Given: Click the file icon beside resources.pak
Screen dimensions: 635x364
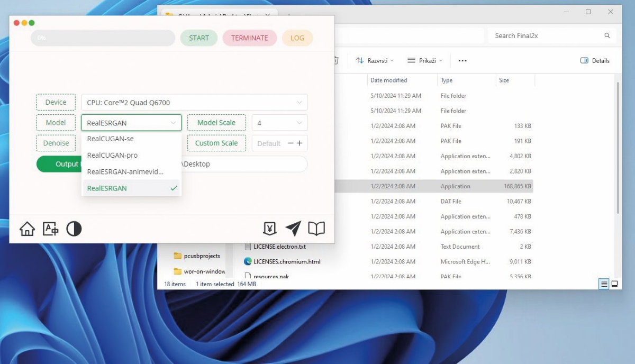Looking at the screenshot, I should (248, 276).
